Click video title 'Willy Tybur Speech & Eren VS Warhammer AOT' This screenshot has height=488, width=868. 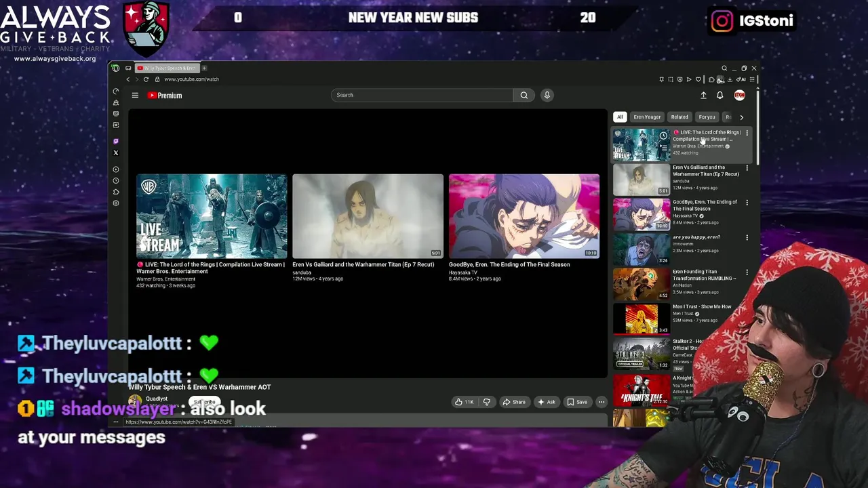[199, 387]
